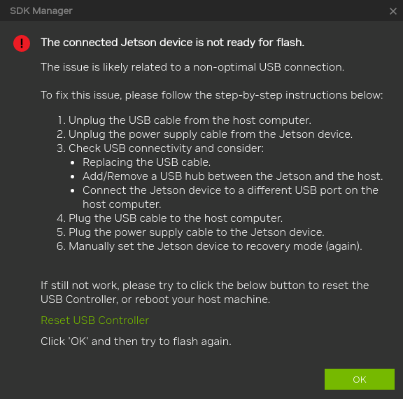Click step 4 about plugging USB cable

(169, 218)
